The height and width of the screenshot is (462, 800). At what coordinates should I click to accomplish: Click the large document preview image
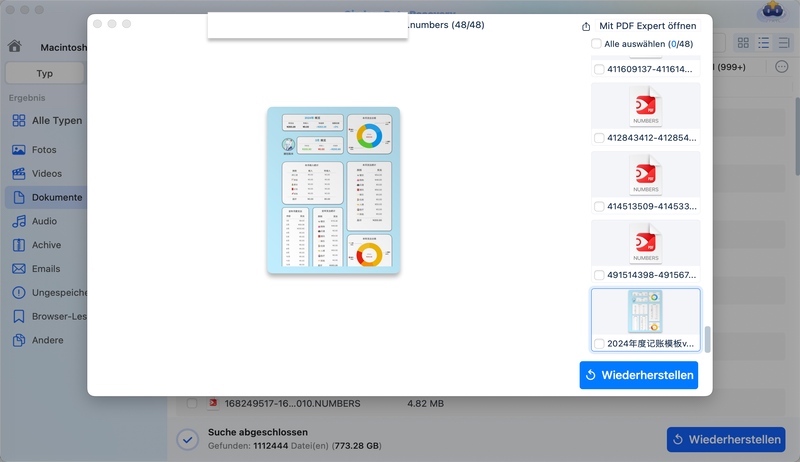[334, 190]
